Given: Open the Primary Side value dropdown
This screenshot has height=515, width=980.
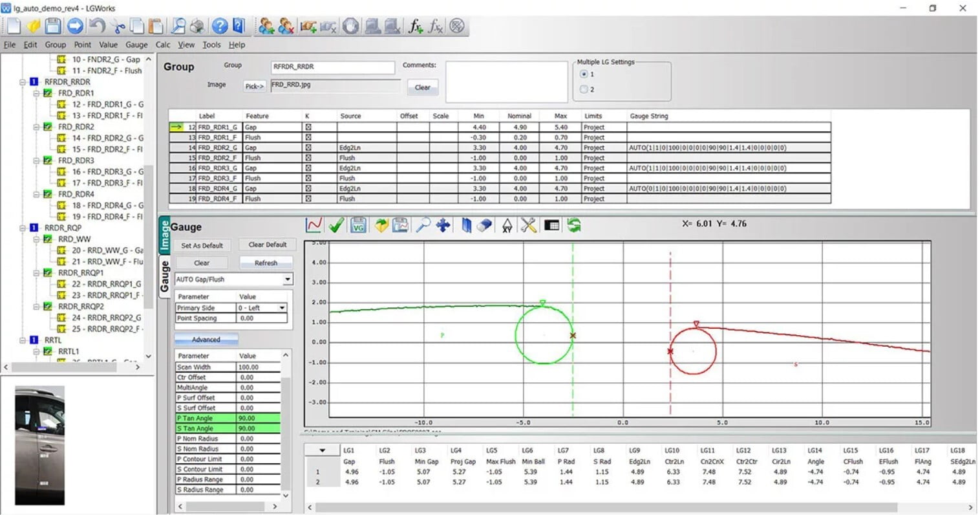Looking at the screenshot, I should [x=282, y=308].
